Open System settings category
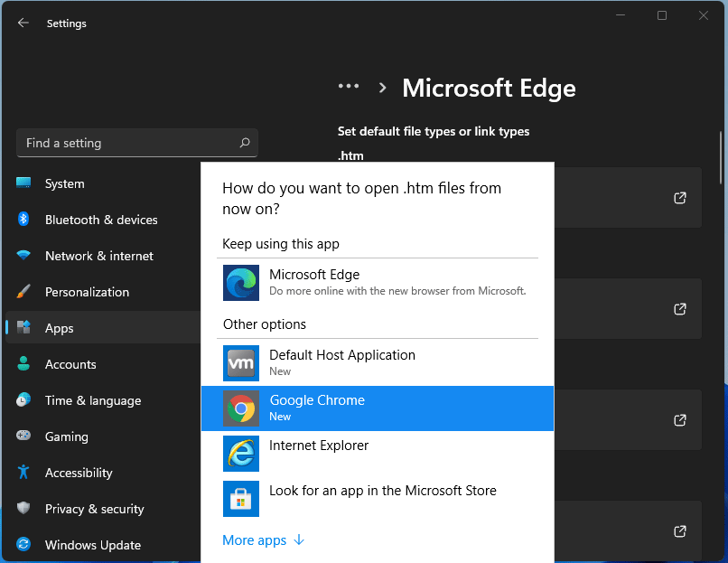The image size is (728, 563). coord(103,183)
